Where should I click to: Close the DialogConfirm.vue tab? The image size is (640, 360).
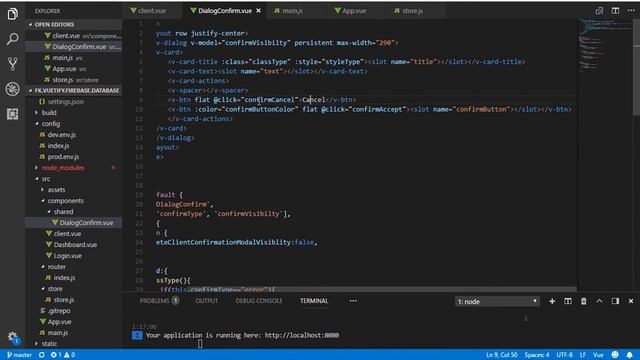click(x=258, y=11)
